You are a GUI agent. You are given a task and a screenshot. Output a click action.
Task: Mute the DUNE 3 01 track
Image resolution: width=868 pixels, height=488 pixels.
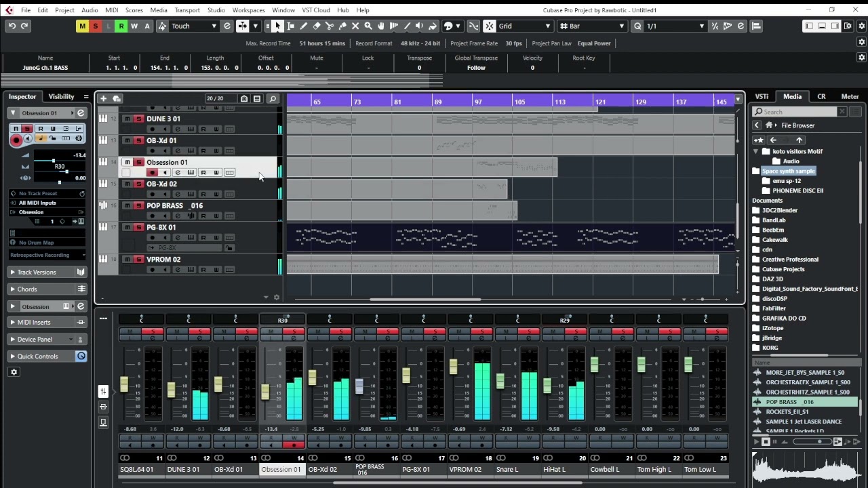127,119
